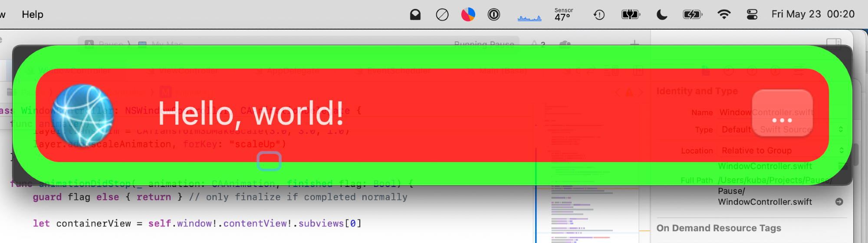Click the ellipsis button on the red banner

(x=782, y=113)
